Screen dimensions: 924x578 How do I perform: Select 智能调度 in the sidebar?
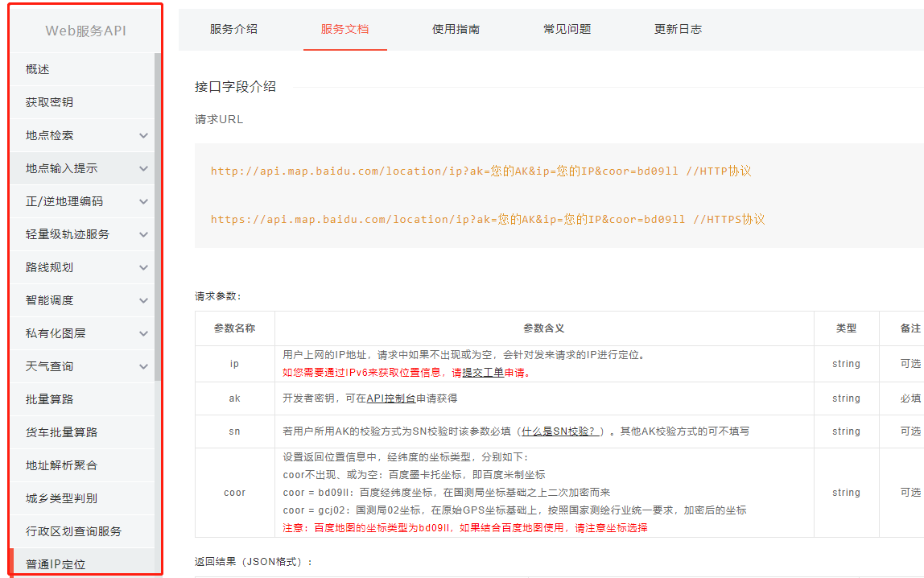pyautogui.click(x=50, y=300)
